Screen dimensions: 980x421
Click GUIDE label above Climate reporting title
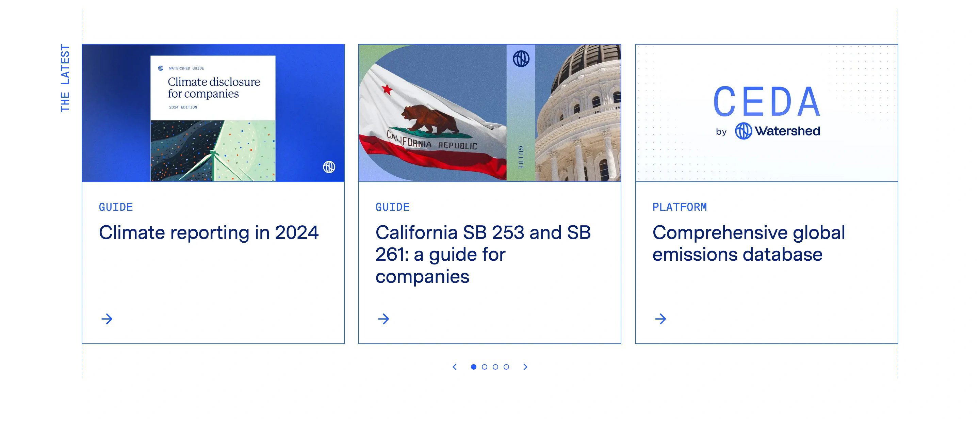click(x=116, y=207)
